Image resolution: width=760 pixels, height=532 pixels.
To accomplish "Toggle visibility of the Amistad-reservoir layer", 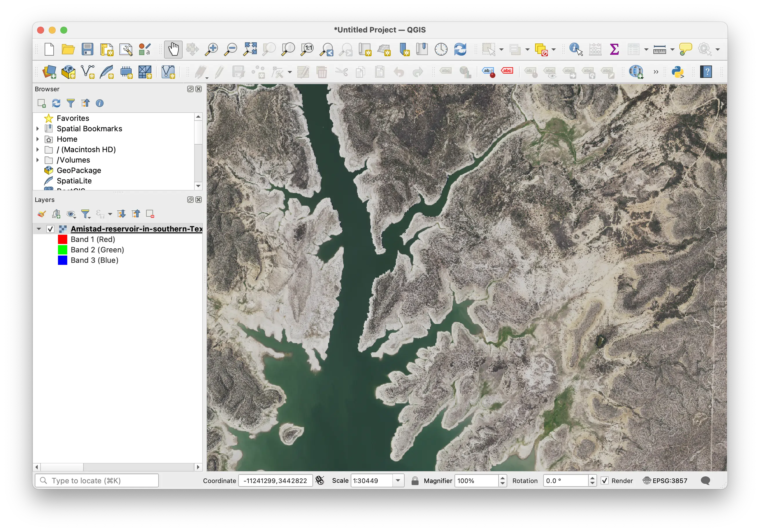I will pos(50,229).
